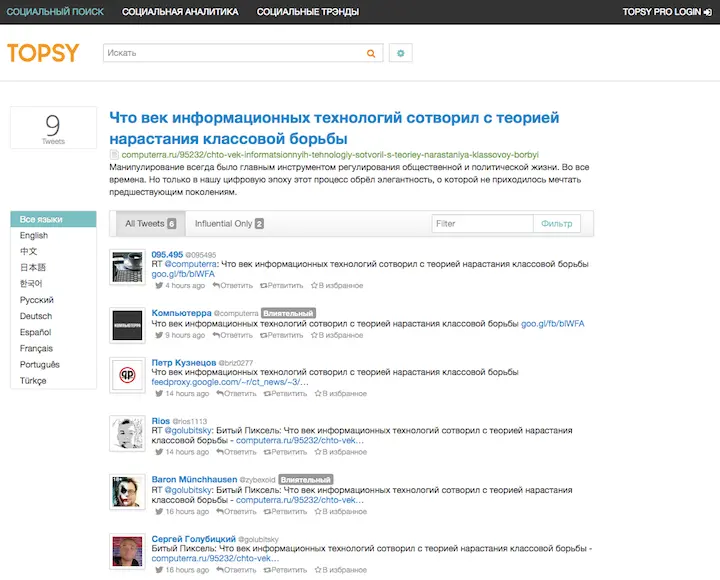The image size is (720, 580).
Task: Click the TOPSY logo
Action: tap(43, 54)
